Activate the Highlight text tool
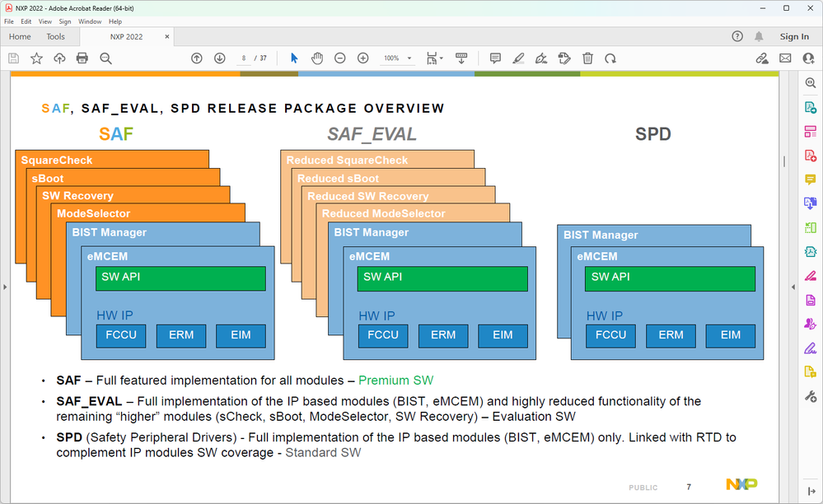This screenshot has height=504, width=823. click(518, 58)
